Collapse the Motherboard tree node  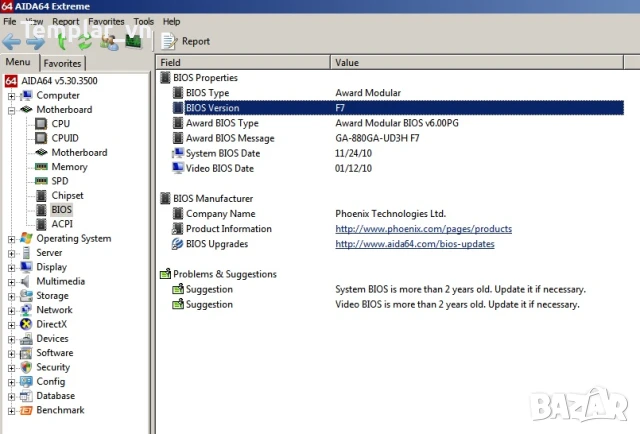(12, 110)
